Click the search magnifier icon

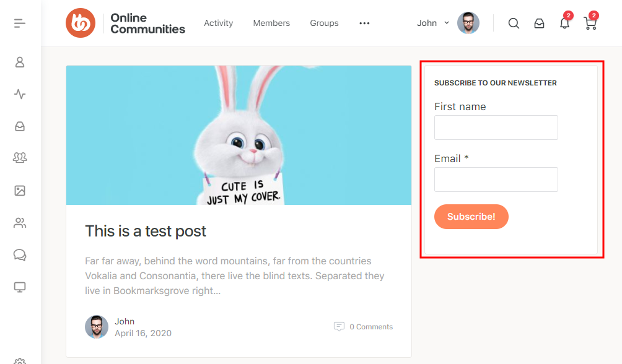(x=514, y=24)
